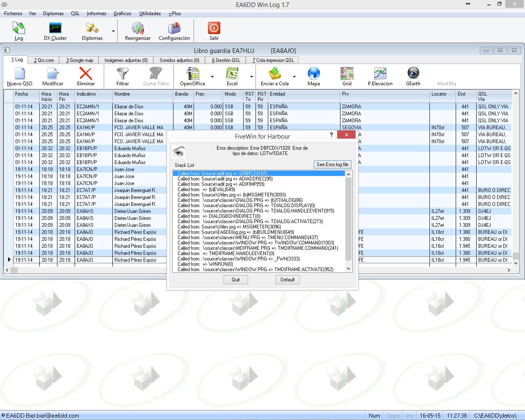
Task: Launch the GEarth tool
Action: [413, 77]
